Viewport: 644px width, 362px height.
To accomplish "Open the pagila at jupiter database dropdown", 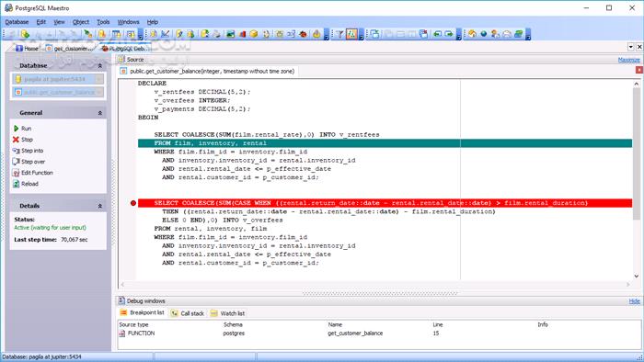I will point(99,79).
